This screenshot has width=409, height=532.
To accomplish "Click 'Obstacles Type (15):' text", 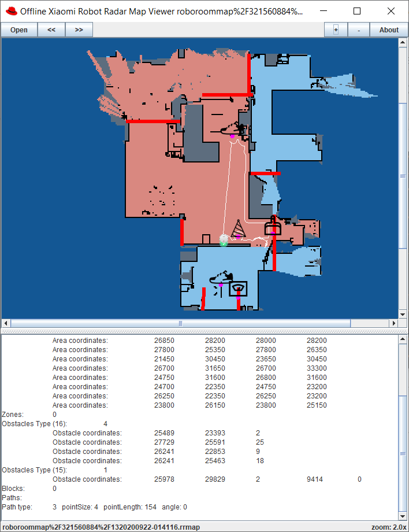I will coord(35,470).
